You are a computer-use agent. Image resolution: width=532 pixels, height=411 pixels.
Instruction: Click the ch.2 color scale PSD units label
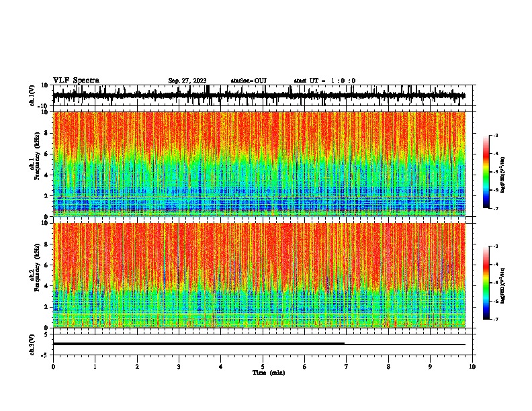pyautogui.click(x=503, y=285)
